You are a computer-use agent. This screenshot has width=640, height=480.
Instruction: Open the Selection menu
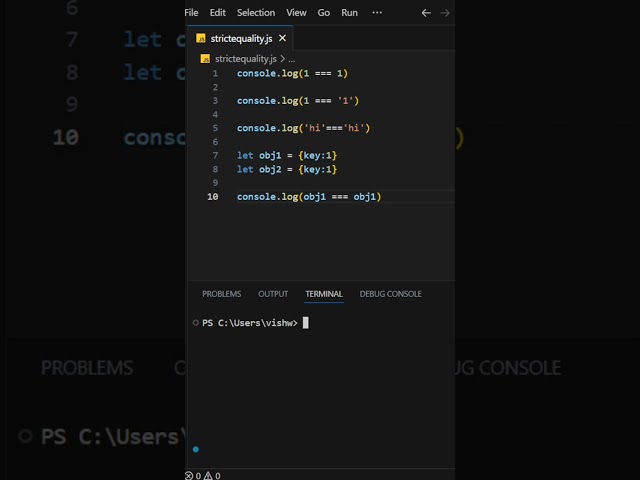coord(256,13)
